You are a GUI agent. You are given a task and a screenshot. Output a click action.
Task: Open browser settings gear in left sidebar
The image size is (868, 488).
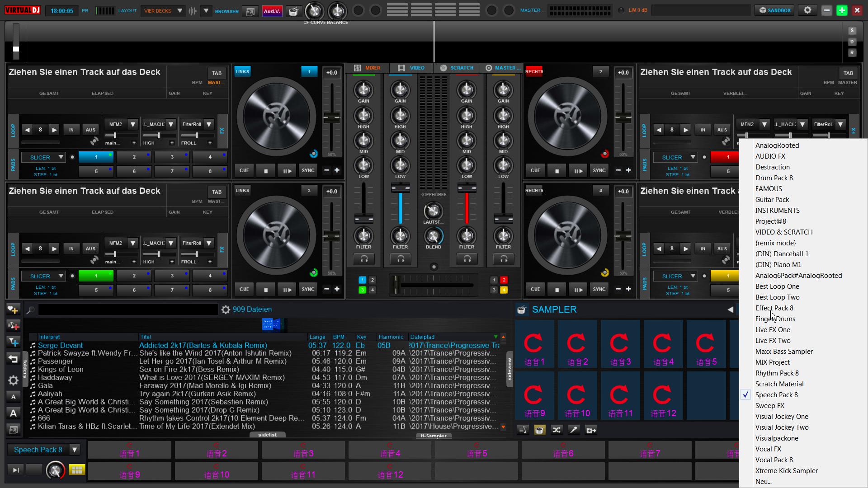[13, 380]
